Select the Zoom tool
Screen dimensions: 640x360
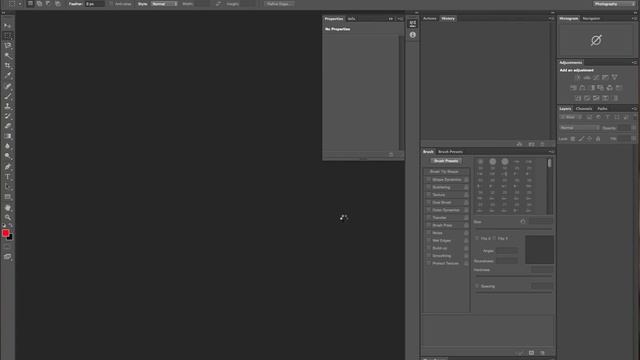pos(7,217)
